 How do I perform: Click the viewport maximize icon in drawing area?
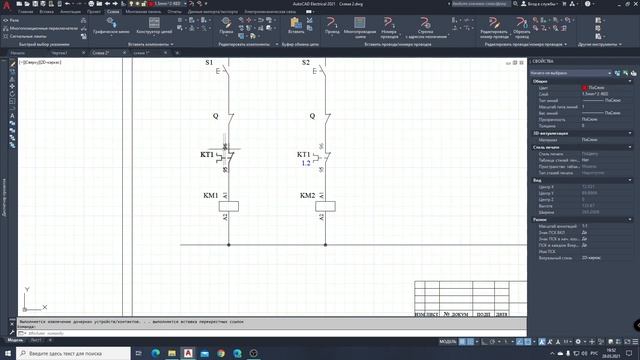(x=515, y=63)
